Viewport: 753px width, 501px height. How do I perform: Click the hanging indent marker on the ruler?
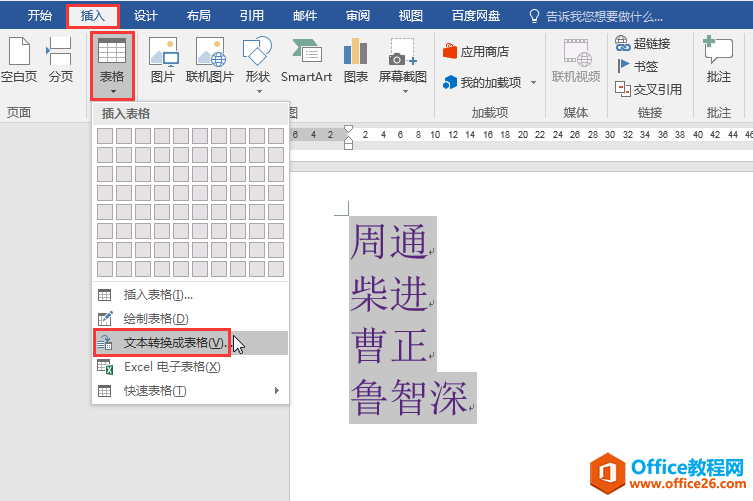pyautogui.click(x=349, y=142)
